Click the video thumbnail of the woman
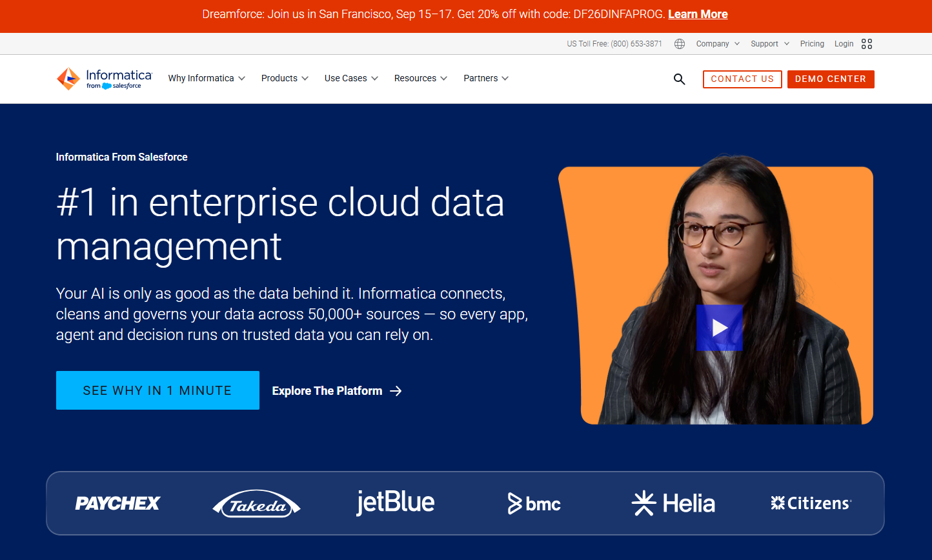 pos(716,289)
